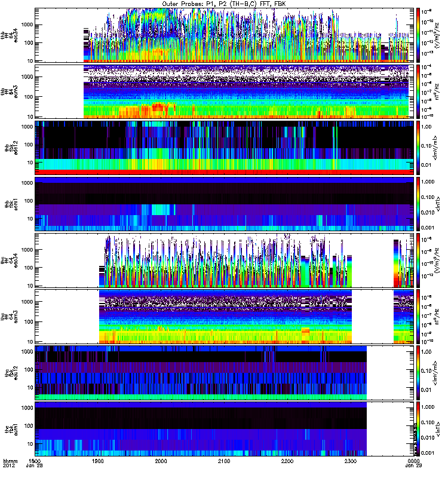448x478 pixels.
Task: Click the '2200' time axis label
Action: pos(287,461)
